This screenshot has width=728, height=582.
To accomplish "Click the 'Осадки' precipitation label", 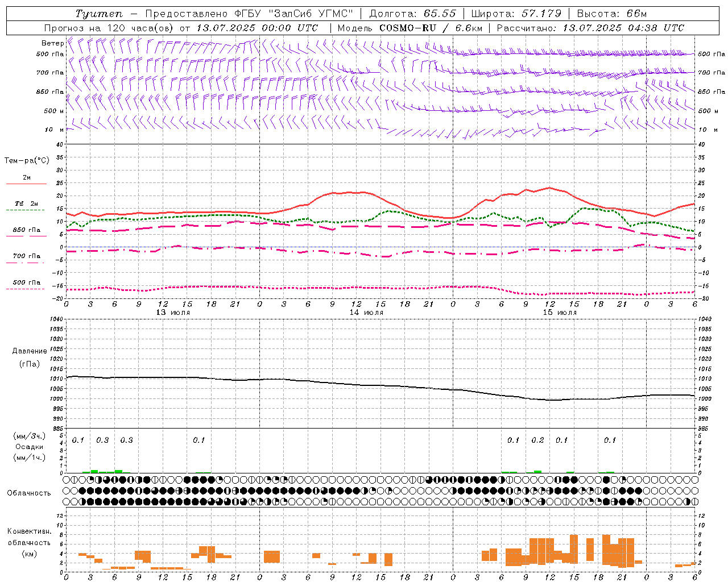I will [x=30, y=447].
